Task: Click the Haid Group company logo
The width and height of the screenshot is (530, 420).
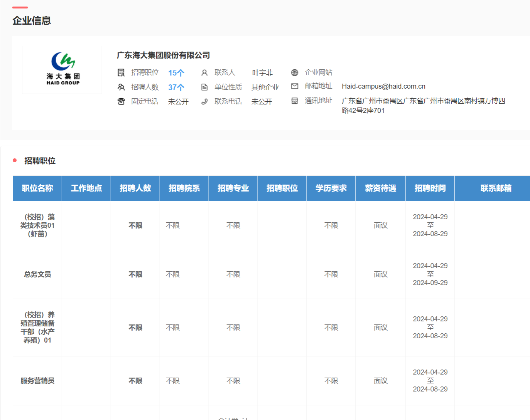Action: pos(62,70)
